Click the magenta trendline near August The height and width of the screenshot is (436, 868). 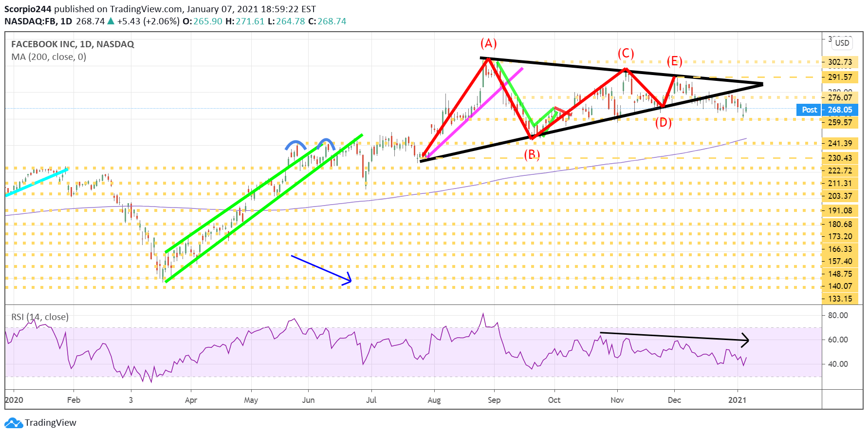point(475,113)
